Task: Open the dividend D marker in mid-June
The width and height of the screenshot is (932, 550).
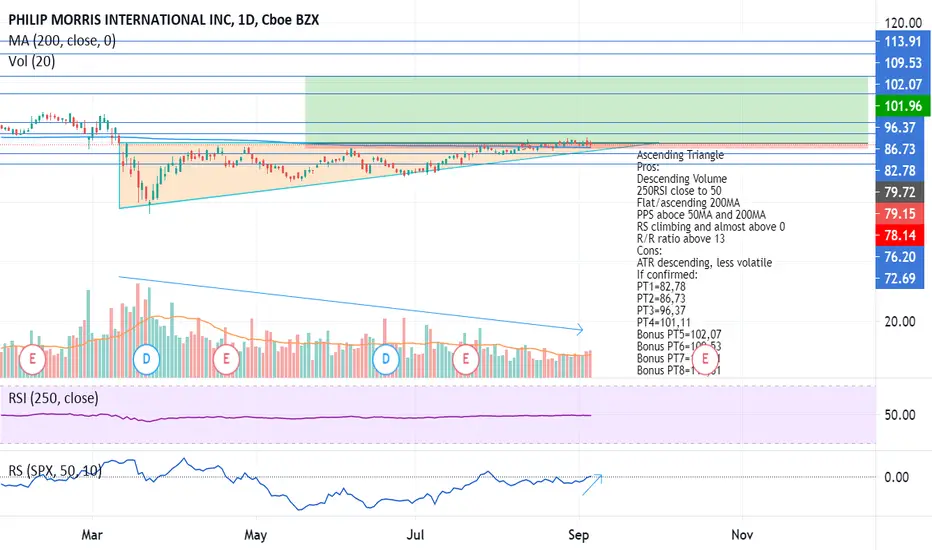Action: pos(386,359)
